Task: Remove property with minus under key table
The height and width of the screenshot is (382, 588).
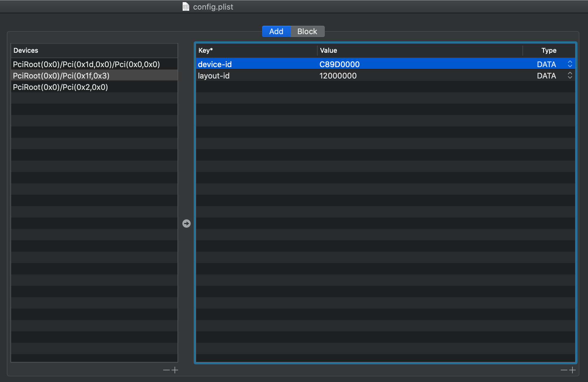Action: [564, 370]
